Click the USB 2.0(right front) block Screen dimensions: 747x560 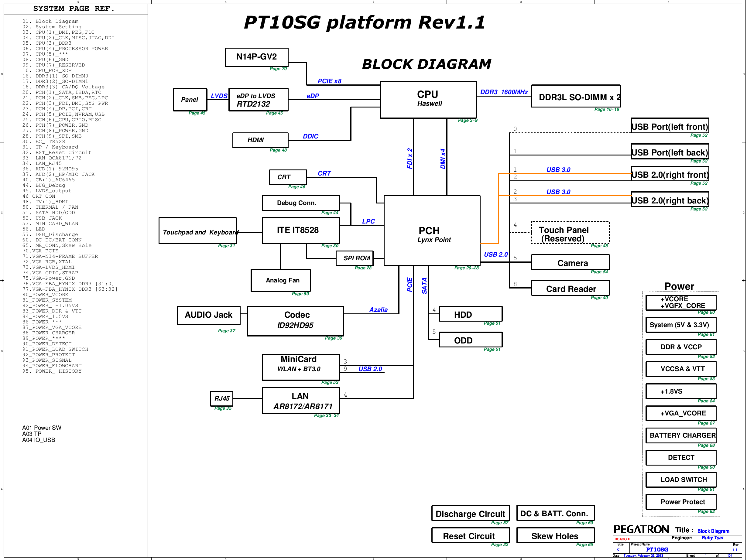click(670, 173)
